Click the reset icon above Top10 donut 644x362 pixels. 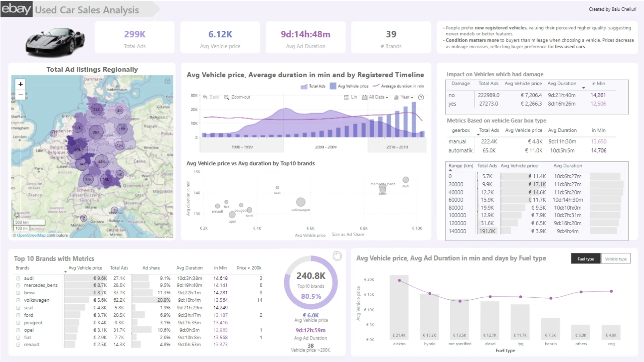[337, 256]
